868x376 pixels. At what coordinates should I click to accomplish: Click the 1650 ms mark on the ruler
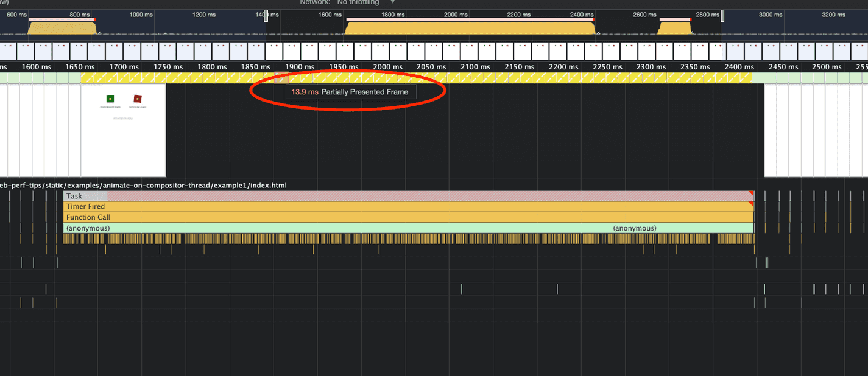click(80, 67)
